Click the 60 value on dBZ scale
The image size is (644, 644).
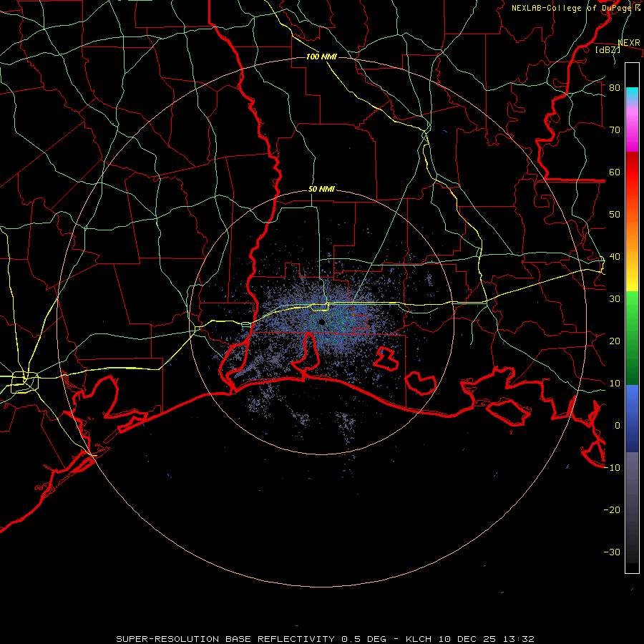(x=615, y=172)
